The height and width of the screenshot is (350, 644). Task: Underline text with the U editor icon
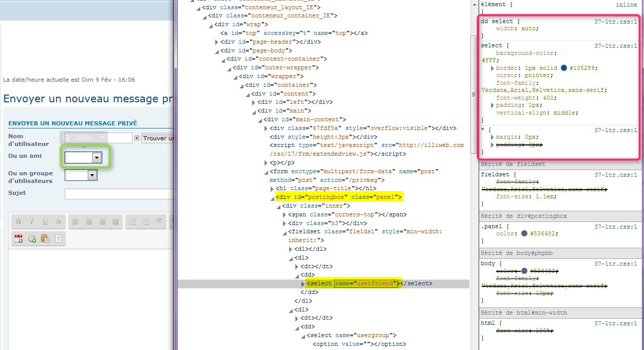click(45, 222)
